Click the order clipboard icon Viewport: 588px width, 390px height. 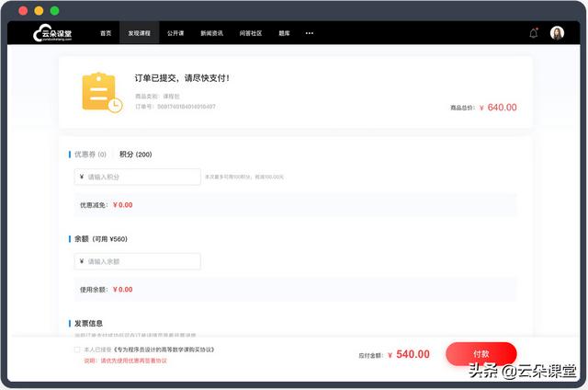click(x=101, y=92)
